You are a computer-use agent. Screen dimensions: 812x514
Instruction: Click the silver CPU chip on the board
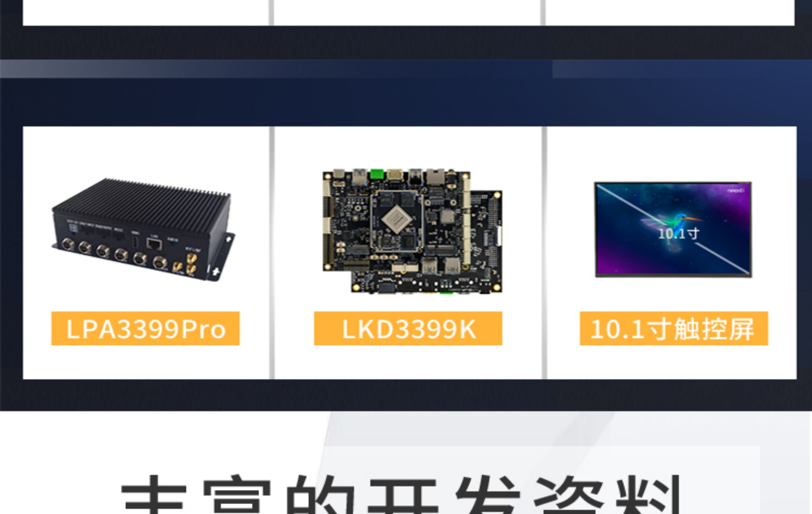[x=395, y=219]
